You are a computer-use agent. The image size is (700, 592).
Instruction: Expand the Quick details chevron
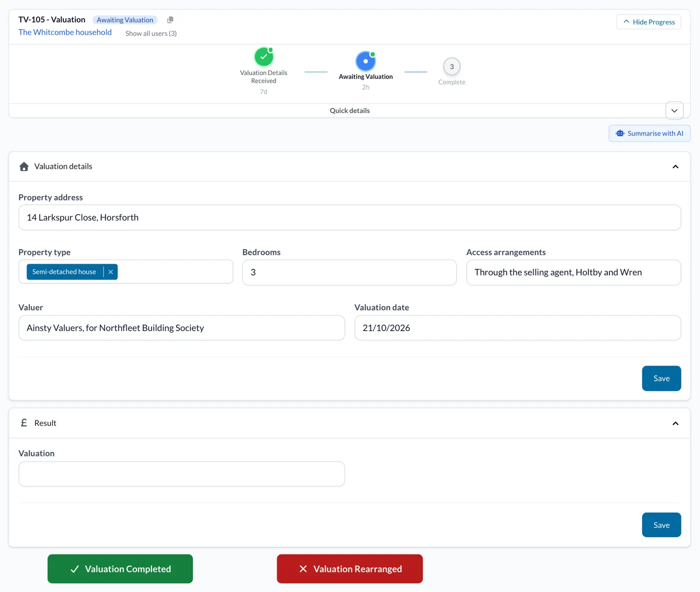click(674, 111)
